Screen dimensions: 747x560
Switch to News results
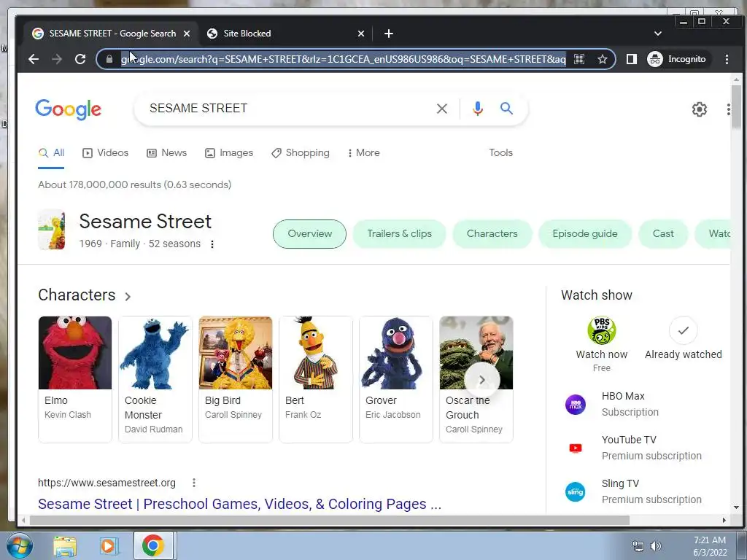point(167,153)
